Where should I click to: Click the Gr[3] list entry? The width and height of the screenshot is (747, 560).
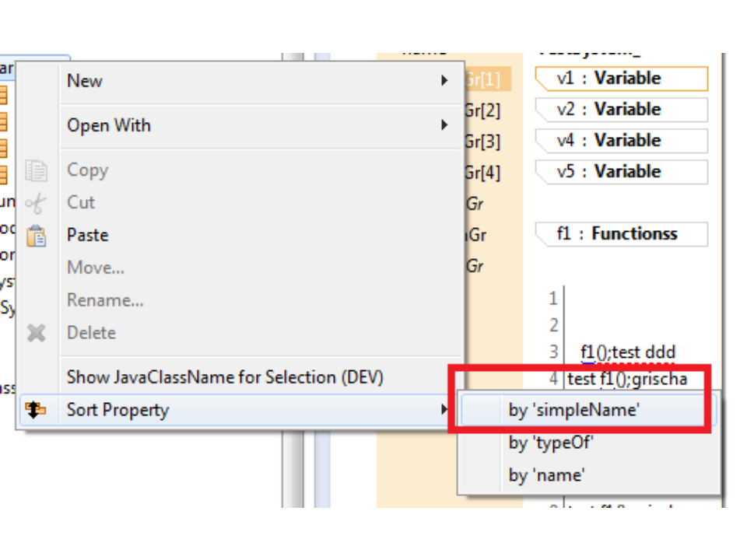(482, 142)
